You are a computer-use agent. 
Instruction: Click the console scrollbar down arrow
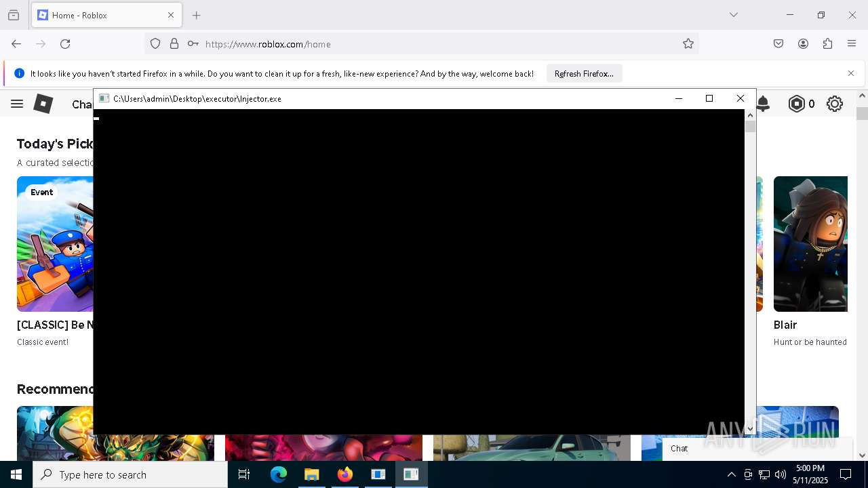click(750, 428)
